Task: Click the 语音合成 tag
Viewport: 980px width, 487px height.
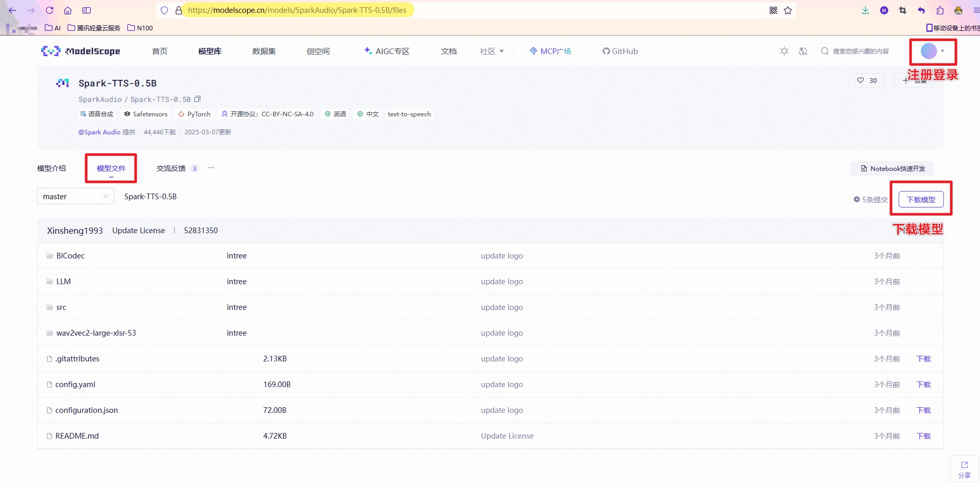Action: click(x=97, y=114)
